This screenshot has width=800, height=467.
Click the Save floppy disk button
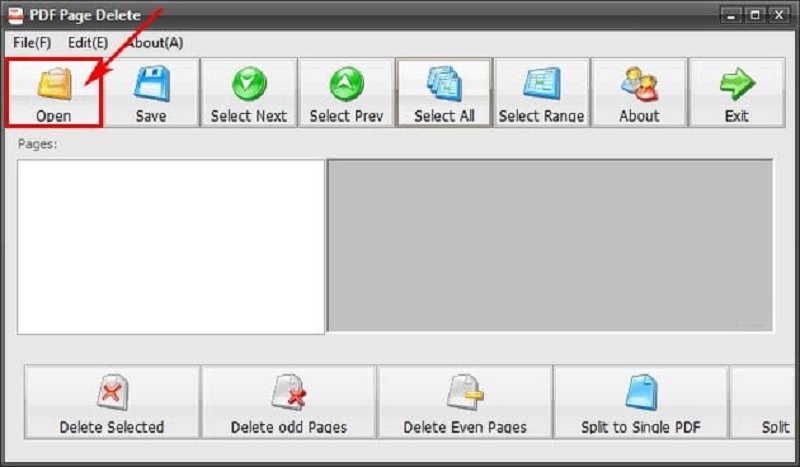(x=151, y=92)
